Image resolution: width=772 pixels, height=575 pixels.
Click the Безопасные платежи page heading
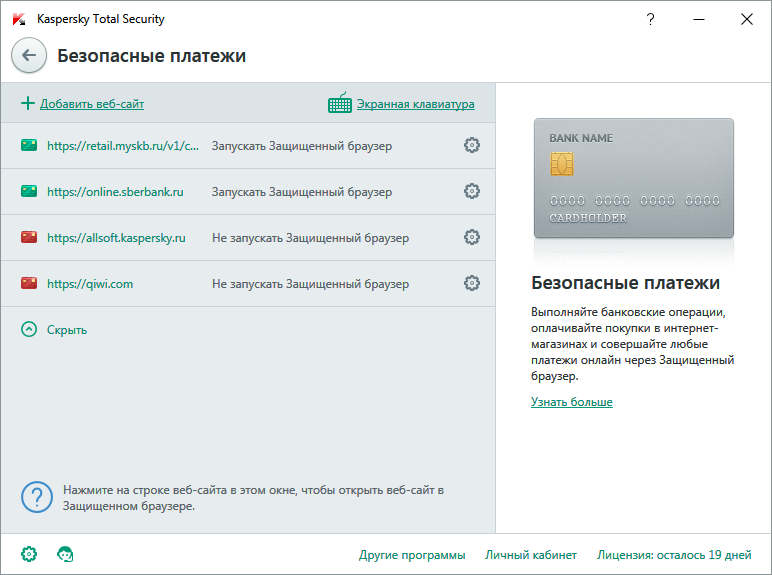pyautogui.click(x=152, y=56)
